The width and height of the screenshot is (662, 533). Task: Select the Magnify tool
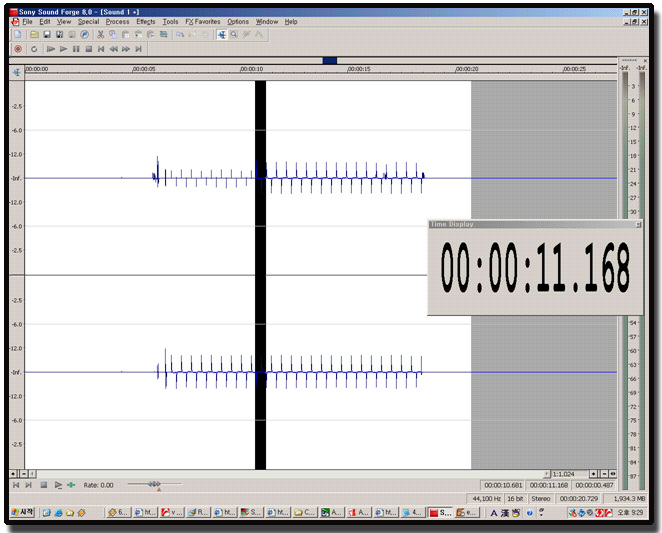point(234,35)
